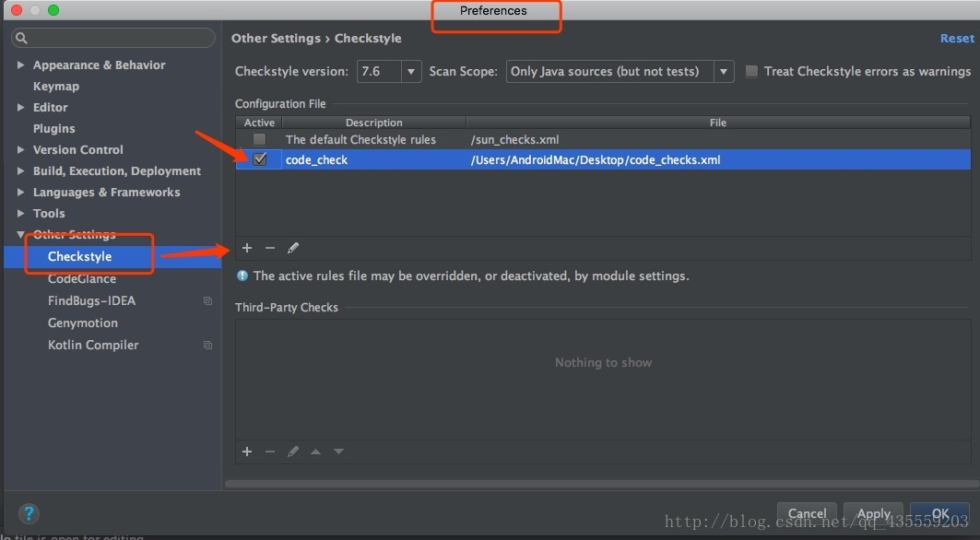Viewport: 980px width, 540px height.
Task: Click the Active column header
Action: coord(259,123)
